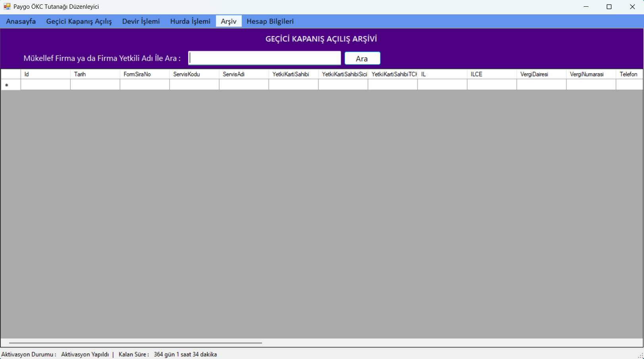This screenshot has width=644, height=359.
Task: Click the horizontal scrollbar thumb of the grid
Action: click(x=135, y=343)
